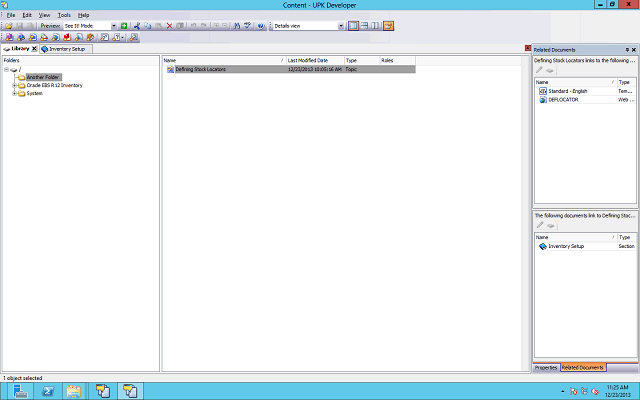
Task: Expand the Oracle EBS R12 Inventory folder
Action: pyautogui.click(x=14, y=85)
